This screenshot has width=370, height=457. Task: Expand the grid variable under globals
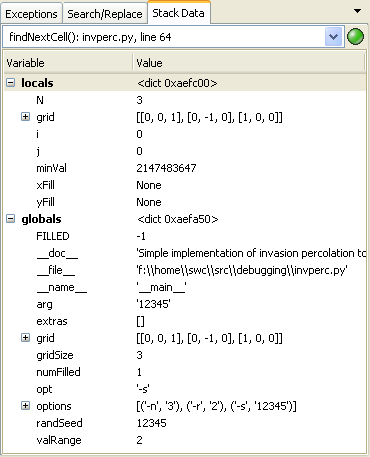[25, 338]
